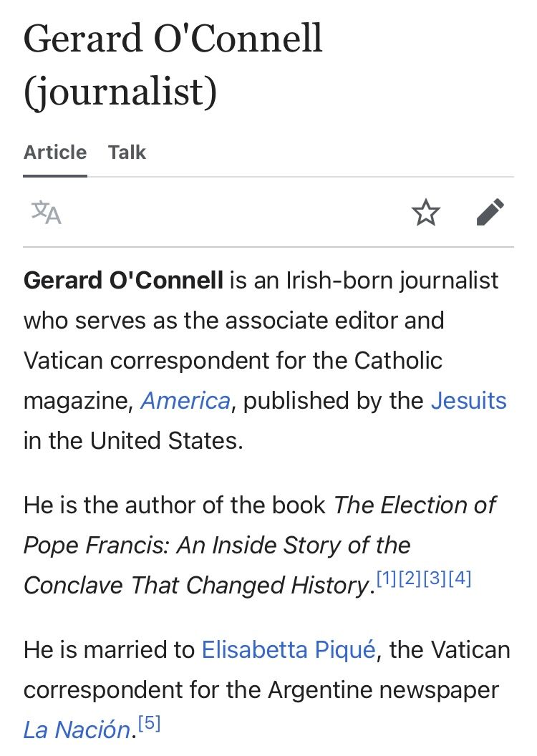
Task: Jump to footnote [3]
Action: click(x=435, y=578)
